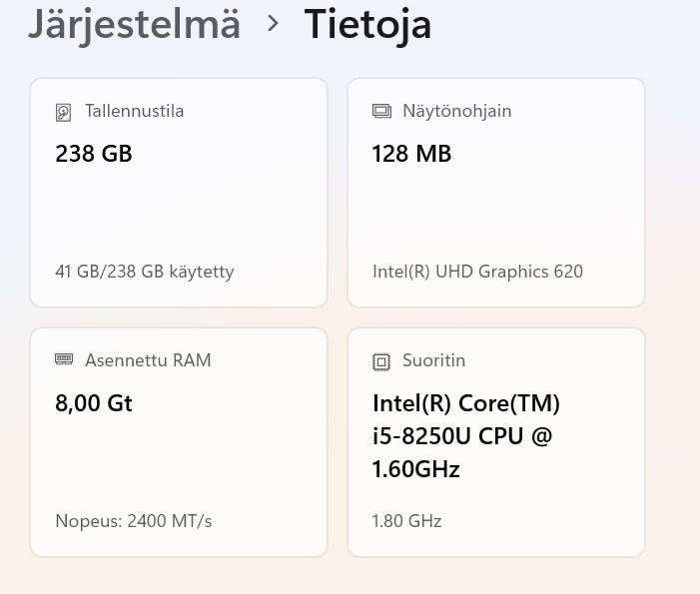Click the installed RAM memory icon
Screen dimensions: 700x594
coord(64,360)
